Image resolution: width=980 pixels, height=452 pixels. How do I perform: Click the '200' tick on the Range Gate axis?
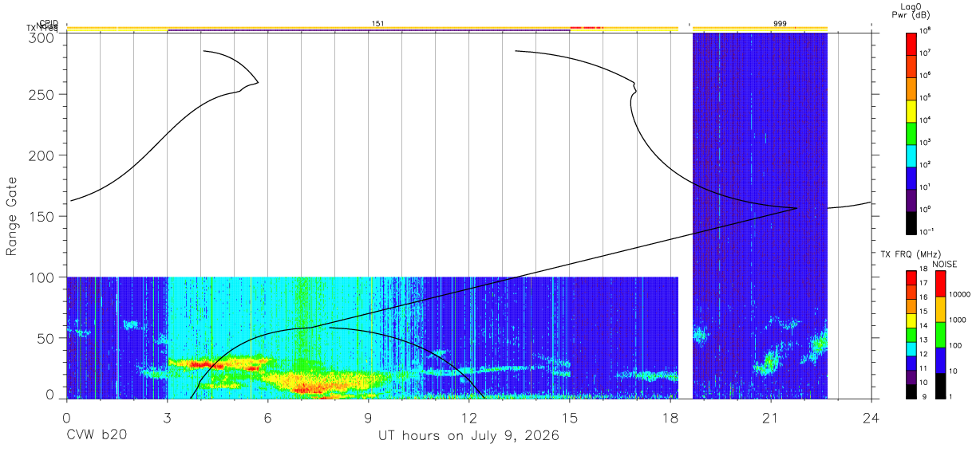(x=43, y=155)
